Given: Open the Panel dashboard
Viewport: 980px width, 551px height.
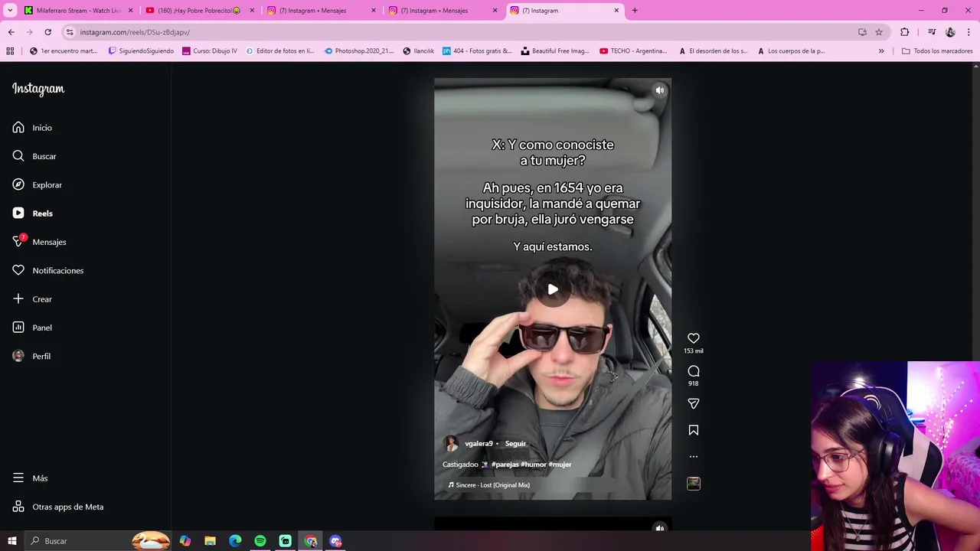Looking at the screenshot, I should coord(32,328).
